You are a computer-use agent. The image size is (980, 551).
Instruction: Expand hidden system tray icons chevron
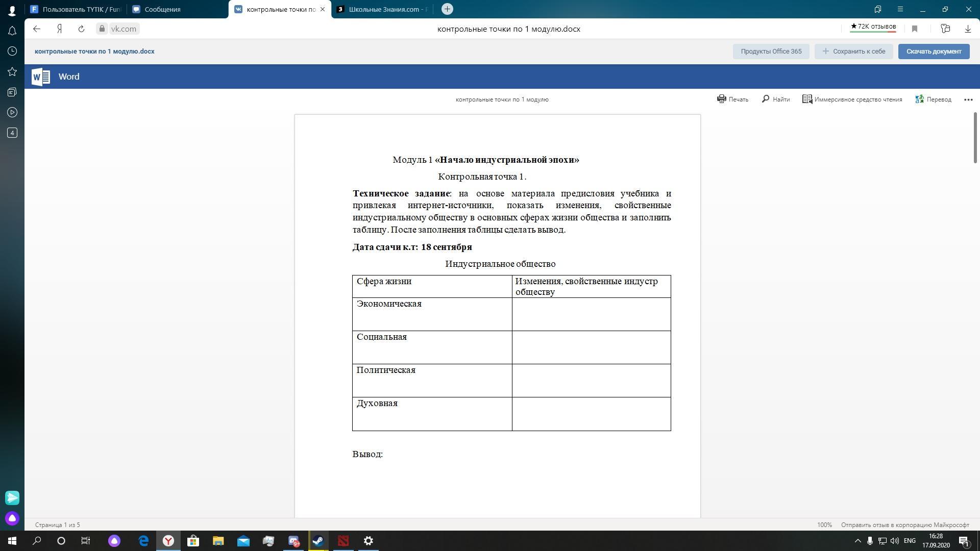pyautogui.click(x=857, y=541)
